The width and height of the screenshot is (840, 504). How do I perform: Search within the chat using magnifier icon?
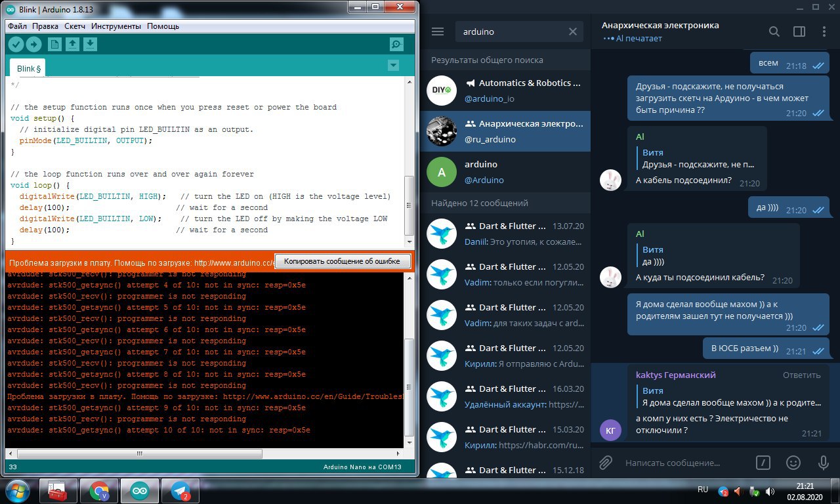pyautogui.click(x=774, y=31)
